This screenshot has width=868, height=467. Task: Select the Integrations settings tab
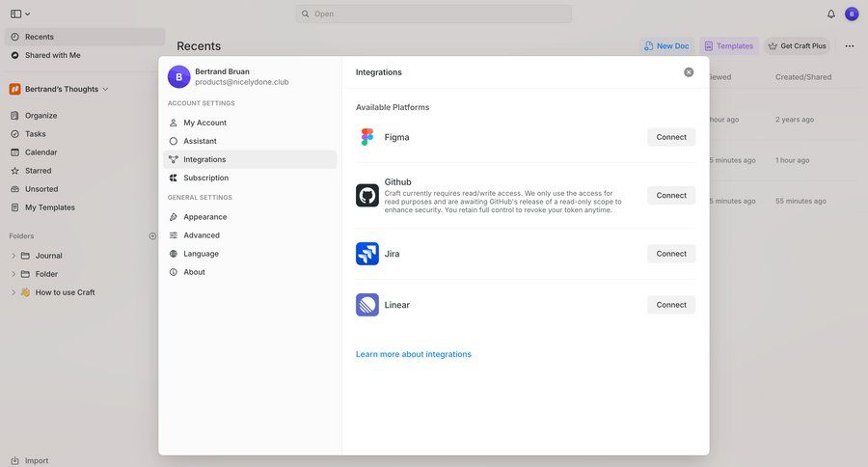[250, 159]
